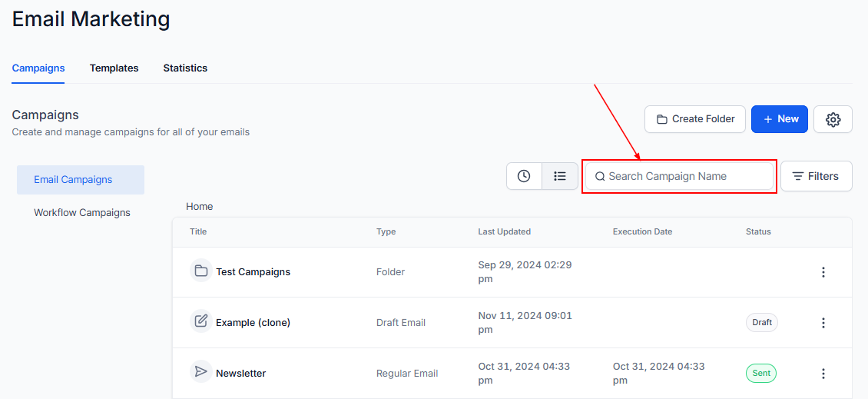The image size is (868, 399).
Task: Click the Example (clone) draft edit icon
Action: (x=201, y=321)
